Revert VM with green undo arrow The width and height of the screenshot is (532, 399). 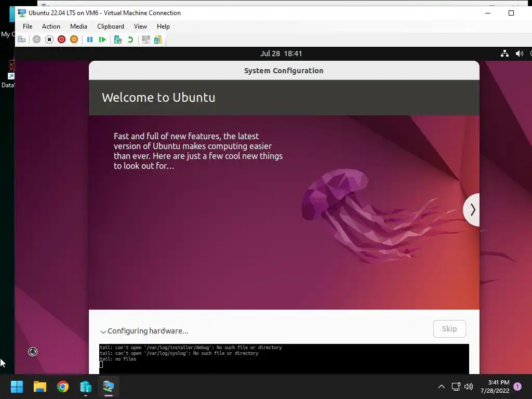[x=130, y=39]
